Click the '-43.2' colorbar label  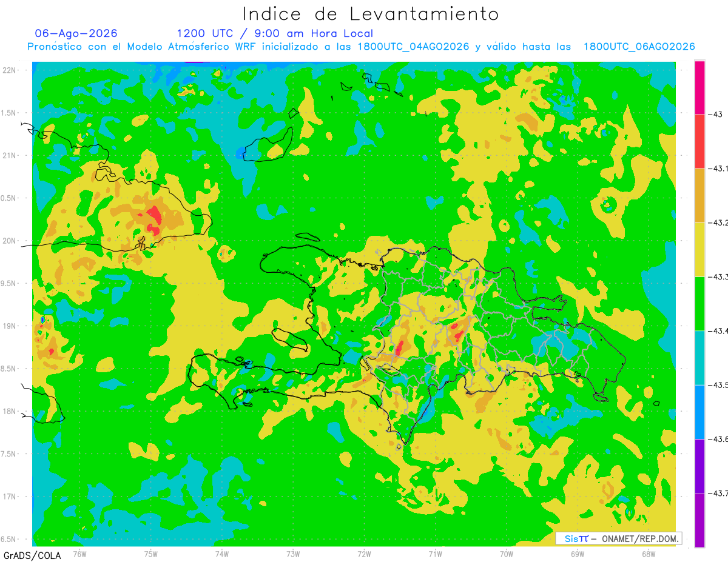click(717, 222)
